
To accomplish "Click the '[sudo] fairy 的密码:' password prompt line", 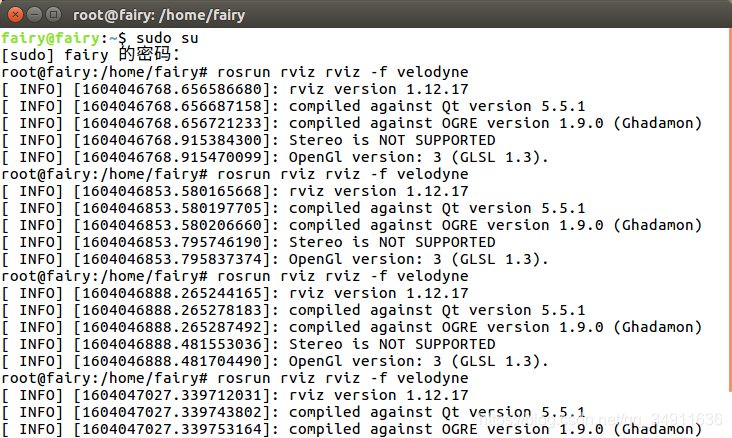I will pos(91,55).
